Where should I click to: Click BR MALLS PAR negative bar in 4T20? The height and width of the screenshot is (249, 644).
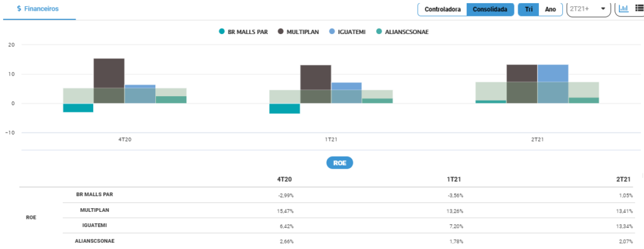click(x=78, y=108)
